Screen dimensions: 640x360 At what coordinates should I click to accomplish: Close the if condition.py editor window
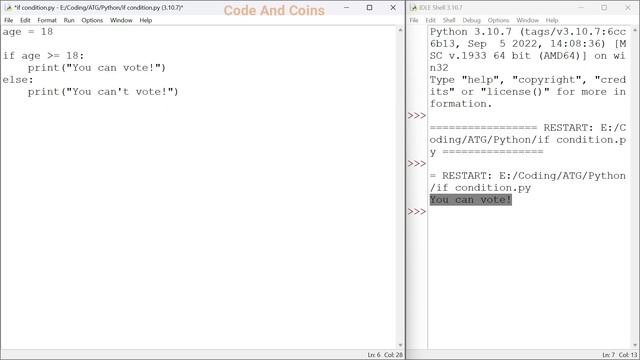(393, 8)
